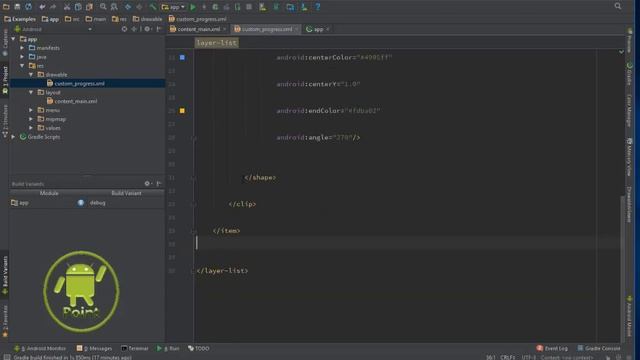Click the closing layer-list tag line

(x=222, y=271)
